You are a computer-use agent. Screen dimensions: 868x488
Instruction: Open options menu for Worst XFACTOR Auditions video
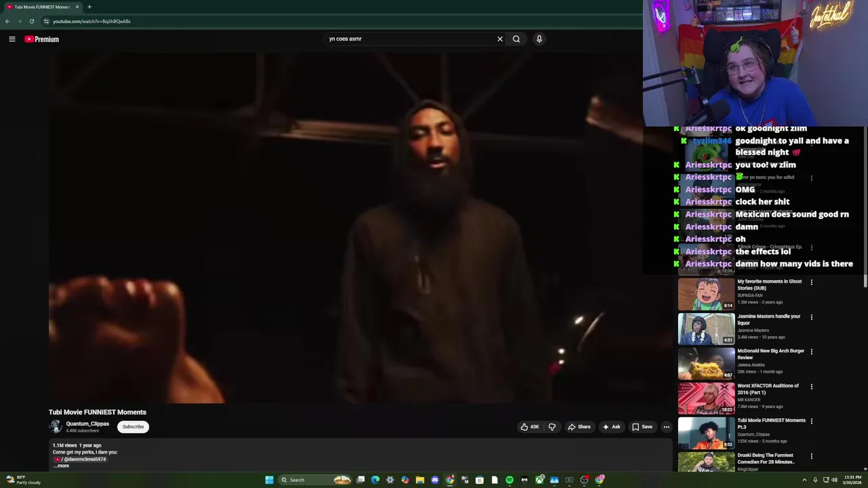[812, 386]
